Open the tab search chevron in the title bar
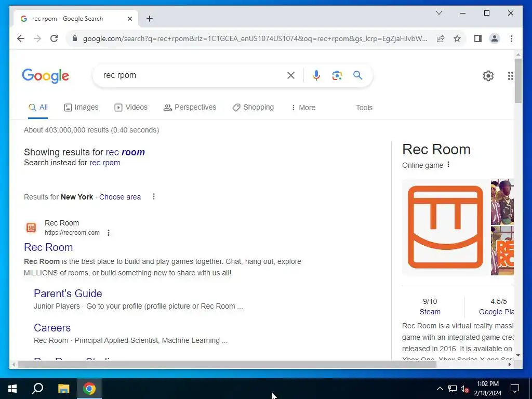 (x=438, y=13)
